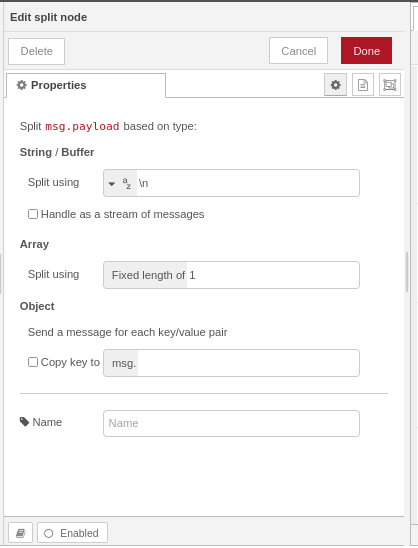The width and height of the screenshot is (418, 548).
Task: Click the Properties tab gear icon
Action: pyautogui.click(x=22, y=85)
